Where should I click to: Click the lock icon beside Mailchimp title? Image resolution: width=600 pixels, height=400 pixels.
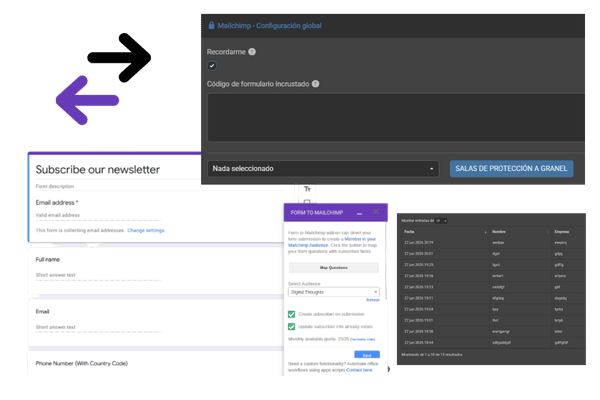211,25
